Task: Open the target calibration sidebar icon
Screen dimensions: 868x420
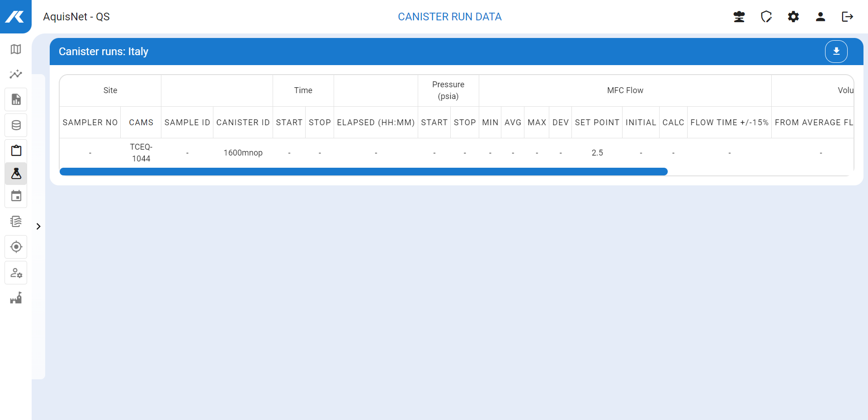Action: (16, 247)
